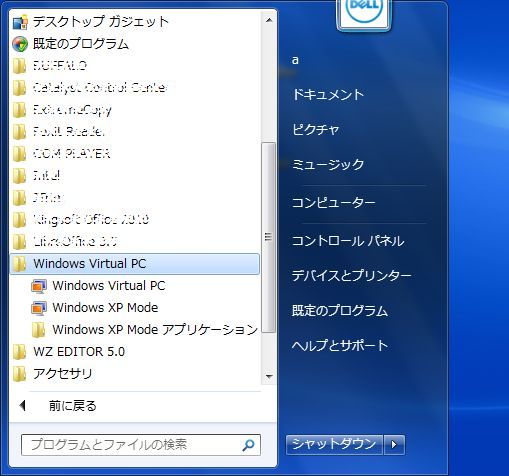Click the シャットダウン button
Viewport: 509px width, 476px height.
[x=334, y=444]
